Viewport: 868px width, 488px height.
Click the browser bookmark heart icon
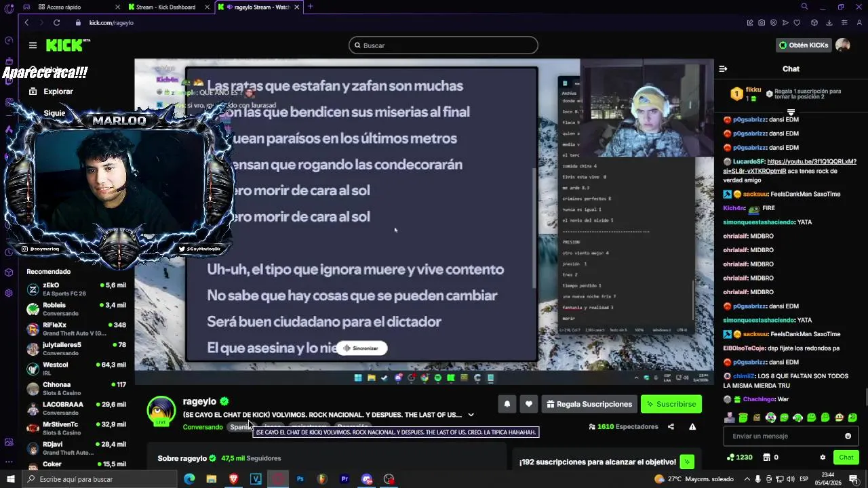pos(797,22)
